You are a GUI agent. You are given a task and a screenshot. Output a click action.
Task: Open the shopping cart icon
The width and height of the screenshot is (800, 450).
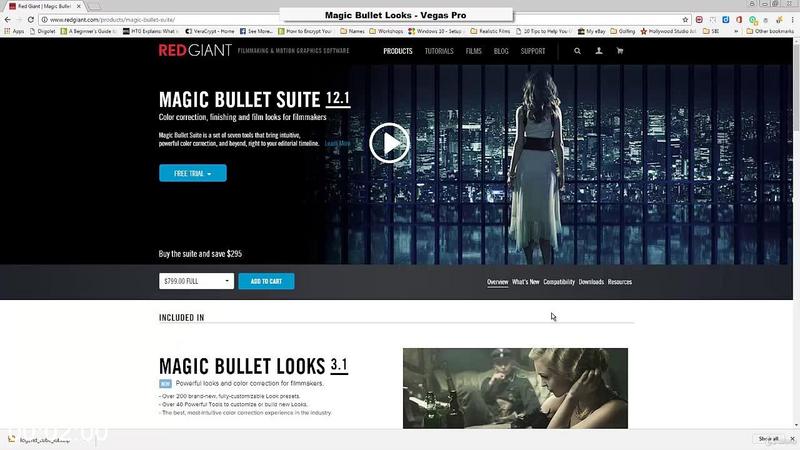tap(620, 51)
